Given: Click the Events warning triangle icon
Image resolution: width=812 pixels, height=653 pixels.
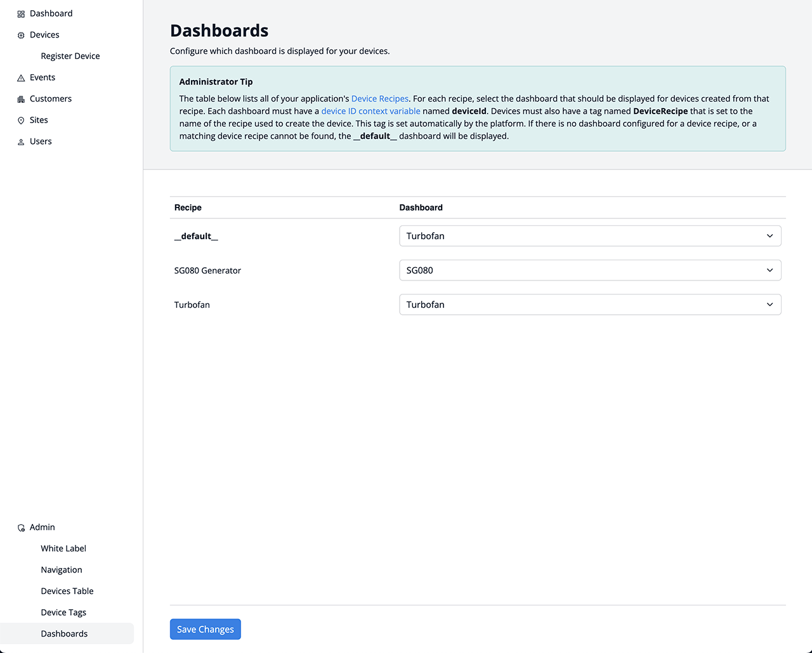Looking at the screenshot, I should 21,78.
